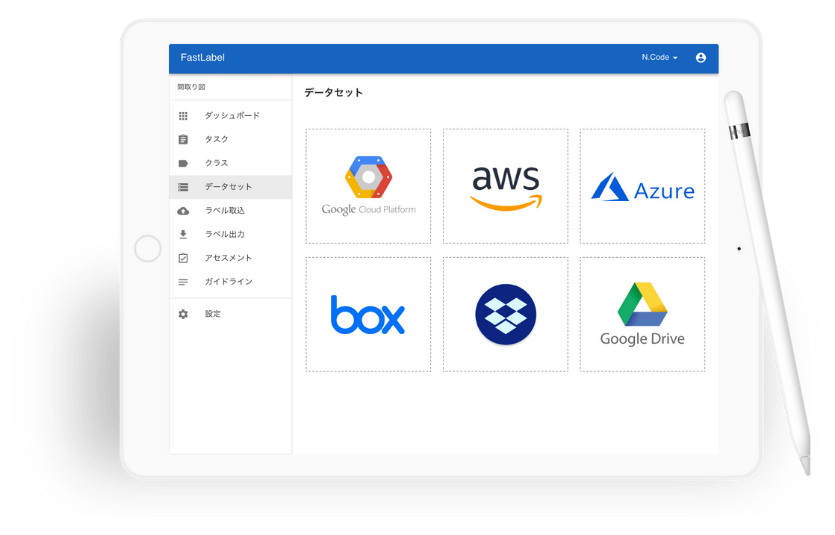Click the Label import cloud upload icon
This screenshot has width=835, height=535.
click(183, 211)
